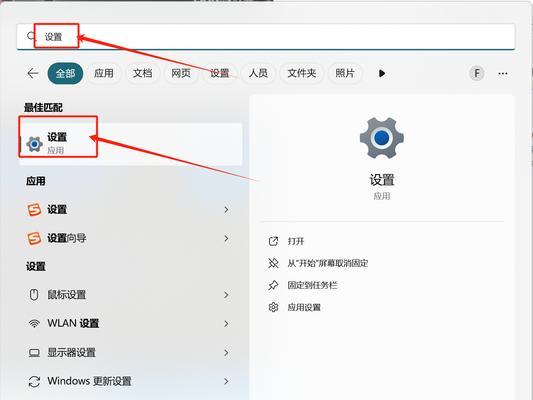Click the back arrow icon
The width and height of the screenshot is (533, 400).
pos(33,73)
